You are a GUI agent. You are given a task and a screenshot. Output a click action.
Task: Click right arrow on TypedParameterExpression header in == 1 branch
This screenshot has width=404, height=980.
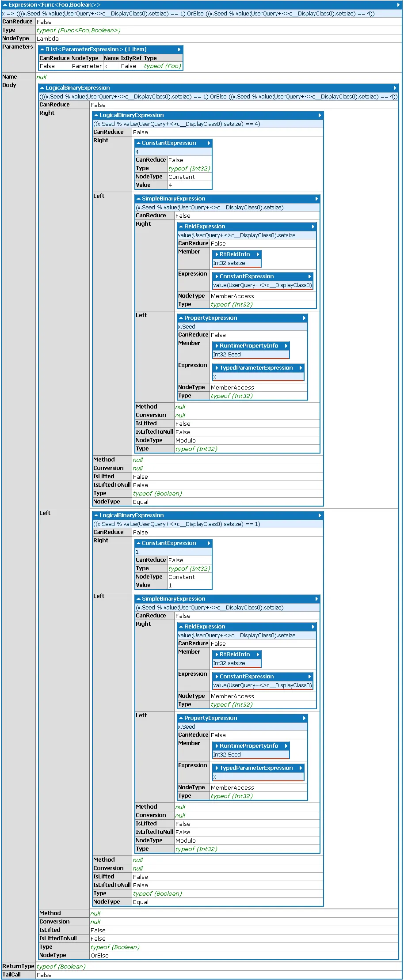(301, 768)
